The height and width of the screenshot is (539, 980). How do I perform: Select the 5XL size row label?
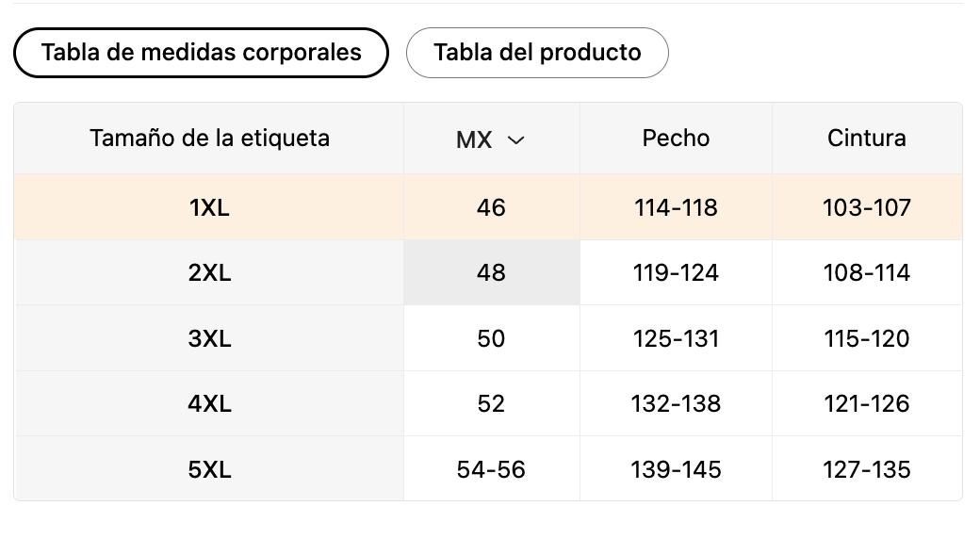tap(209, 469)
